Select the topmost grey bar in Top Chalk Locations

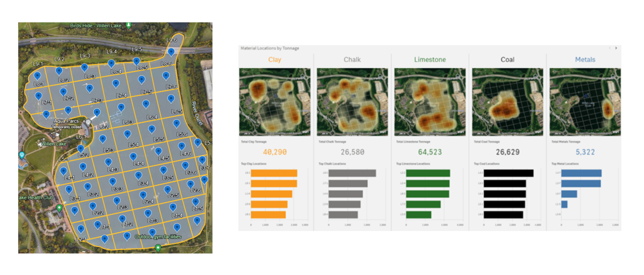pos(352,173)
